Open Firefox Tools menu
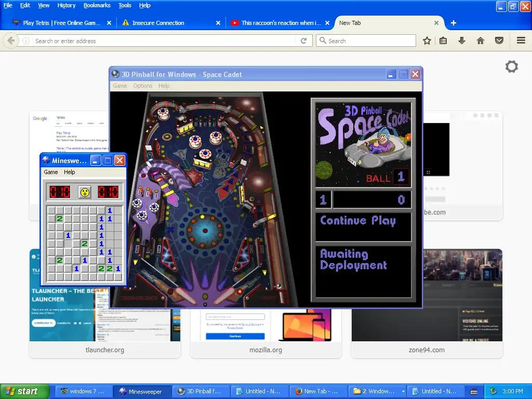This screenshot has height=399, width=532. pyautogui.click(x=125, y=5)
